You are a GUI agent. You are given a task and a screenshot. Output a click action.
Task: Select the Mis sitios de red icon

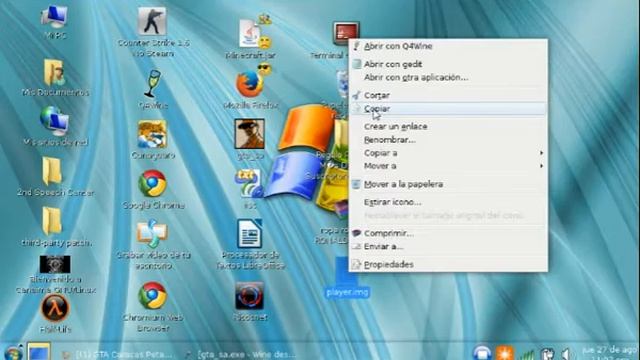click(55, 122)
